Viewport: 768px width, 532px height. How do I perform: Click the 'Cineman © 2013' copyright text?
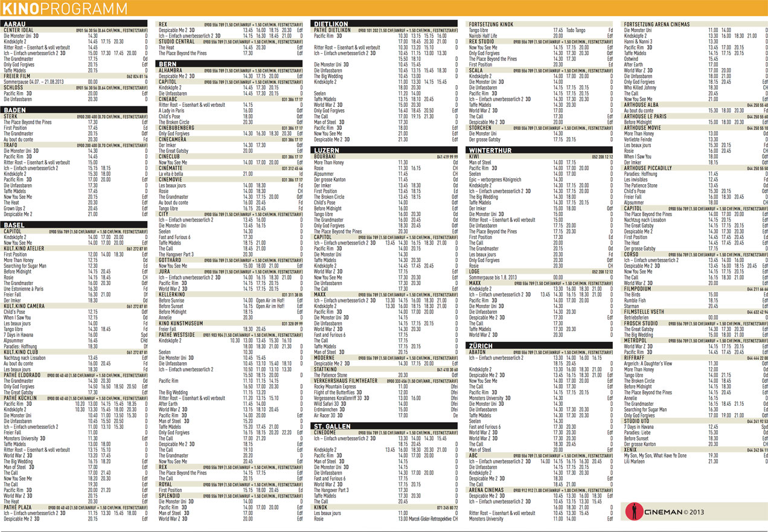[x=674, y=512]
